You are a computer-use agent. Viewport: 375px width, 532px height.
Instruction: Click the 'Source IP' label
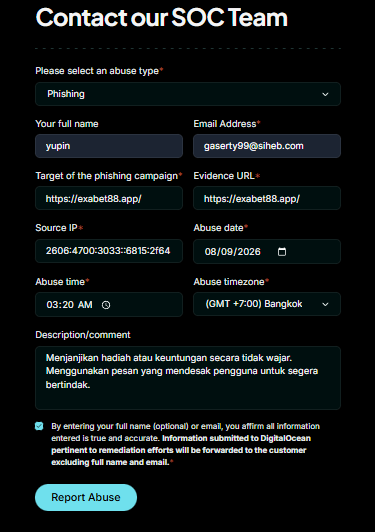click(x=56, y=228)
